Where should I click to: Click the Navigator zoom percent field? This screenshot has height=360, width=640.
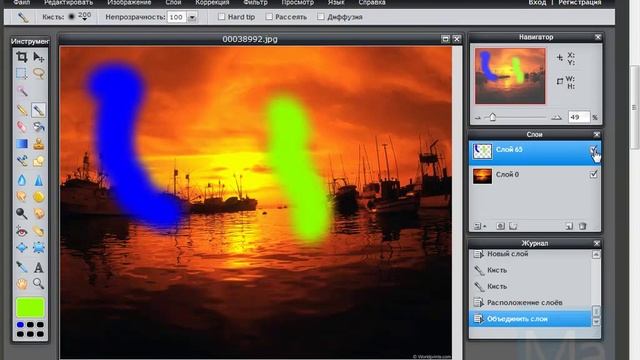578,117
